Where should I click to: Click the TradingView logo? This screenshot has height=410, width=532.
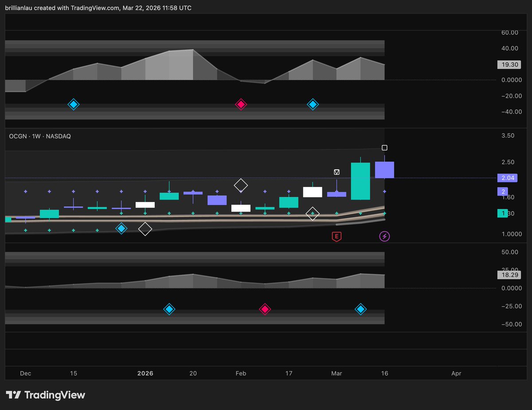[x=45, y=395]
